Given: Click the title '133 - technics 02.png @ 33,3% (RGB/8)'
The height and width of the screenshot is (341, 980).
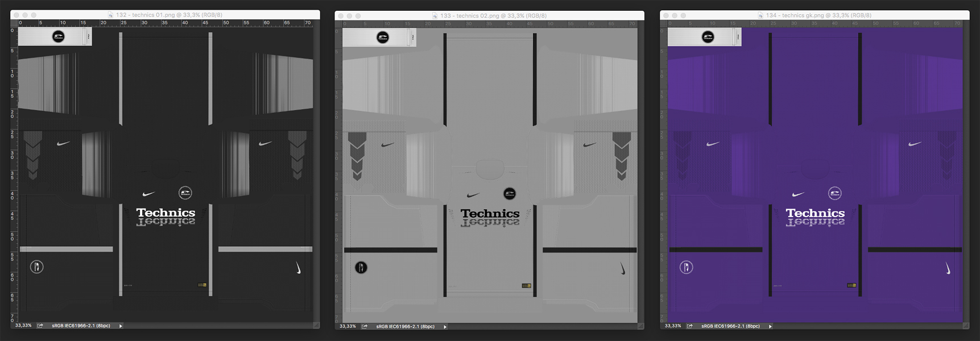Looking at the screenshot, I should pos(493,16).
